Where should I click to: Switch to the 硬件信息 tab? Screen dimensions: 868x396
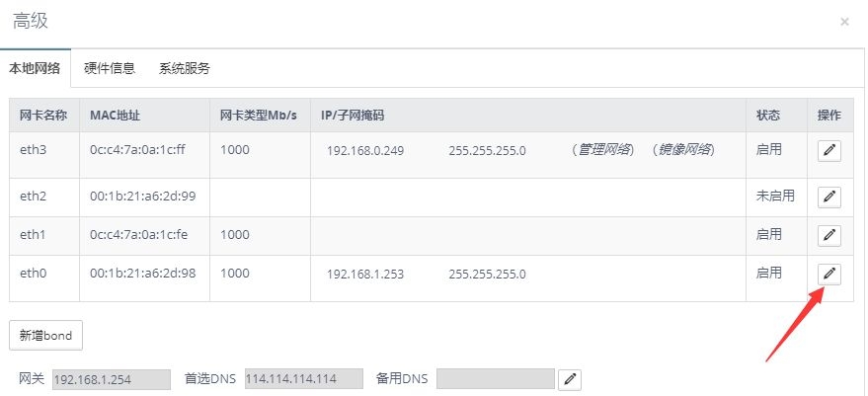[x=110, y=68]
